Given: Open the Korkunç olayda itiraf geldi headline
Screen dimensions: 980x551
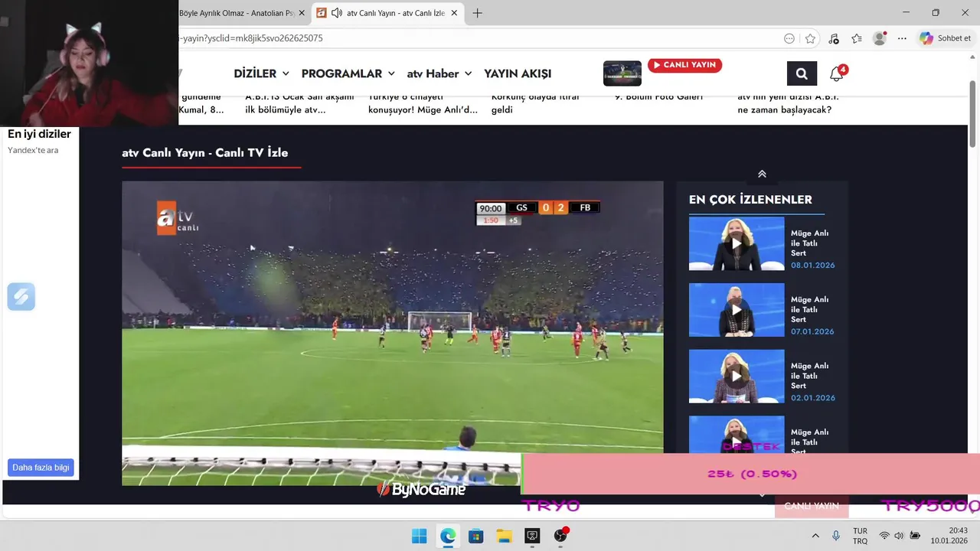Looking at the screenshot, I should point(535,103).
